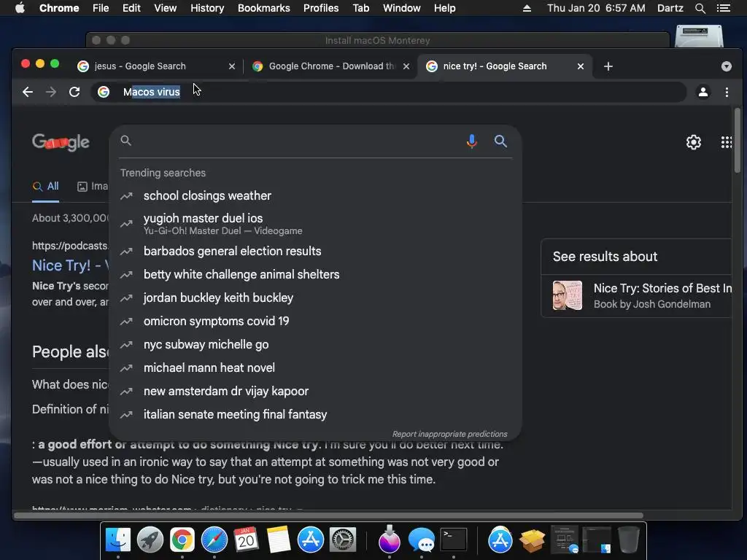Choose suggestion new amsterdam dr vijay kapoor

[315, 391]
